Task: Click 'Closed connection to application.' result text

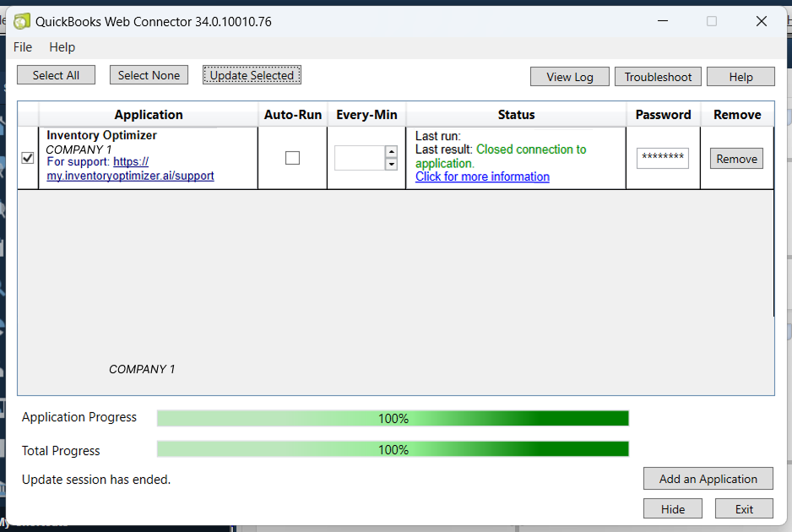Action: click(501, 156)
